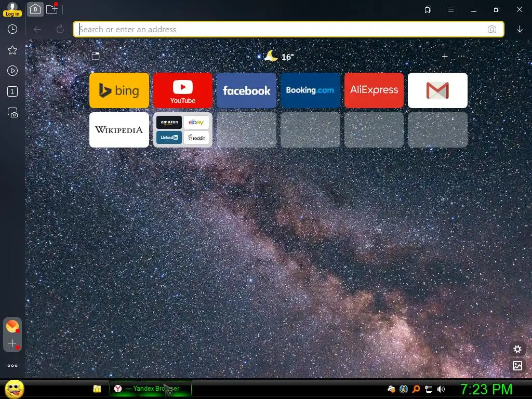Open History clock icon in sidebar
This screenshot has width=532, height=399.
12,29
